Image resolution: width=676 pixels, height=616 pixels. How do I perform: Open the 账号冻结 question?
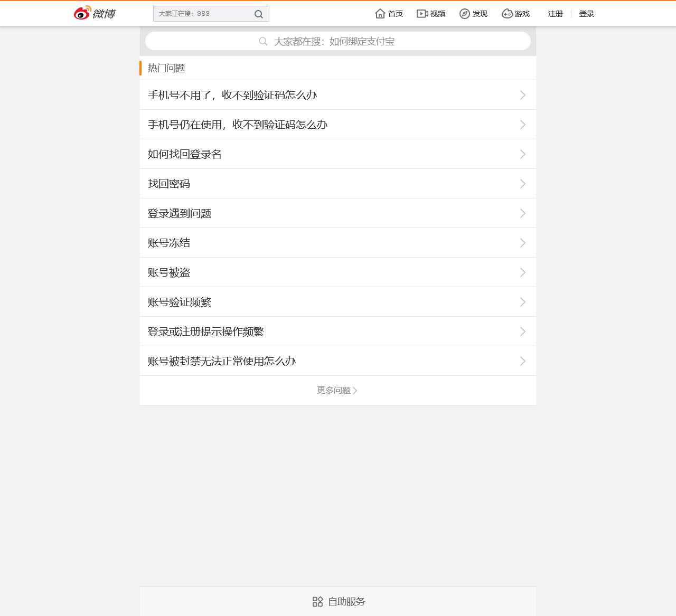pyautogui.click(x=338, y=243)
